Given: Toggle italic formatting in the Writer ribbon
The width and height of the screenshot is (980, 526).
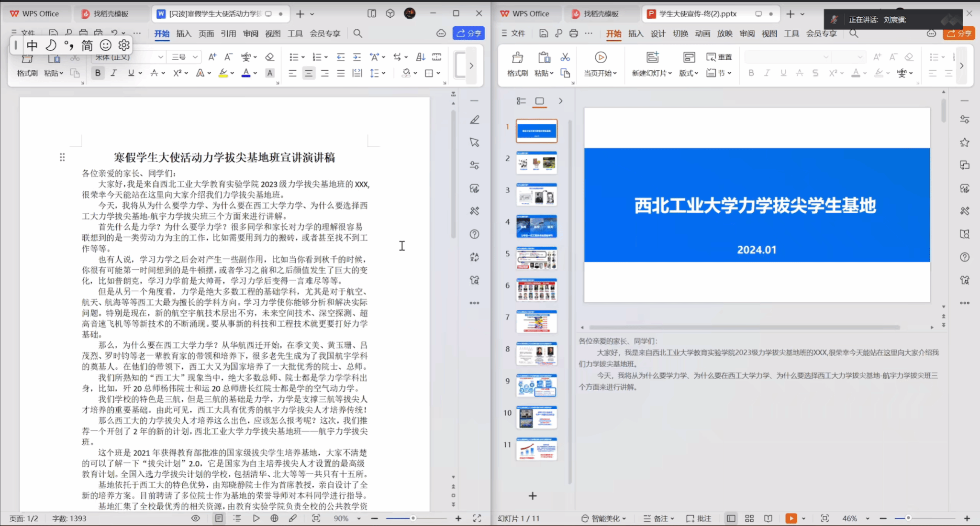Looking at the screenshot, I should pos(113,73).
